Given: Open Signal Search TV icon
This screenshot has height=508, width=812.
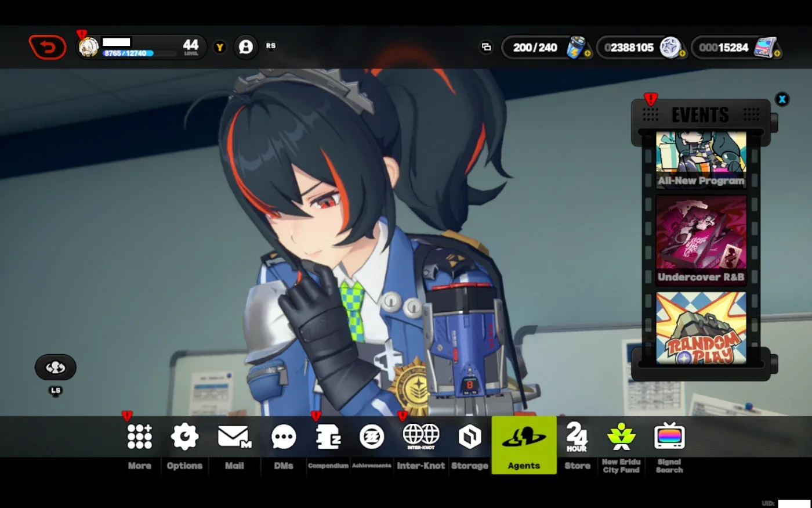Looking at the screenshot, I should [669, 437].
